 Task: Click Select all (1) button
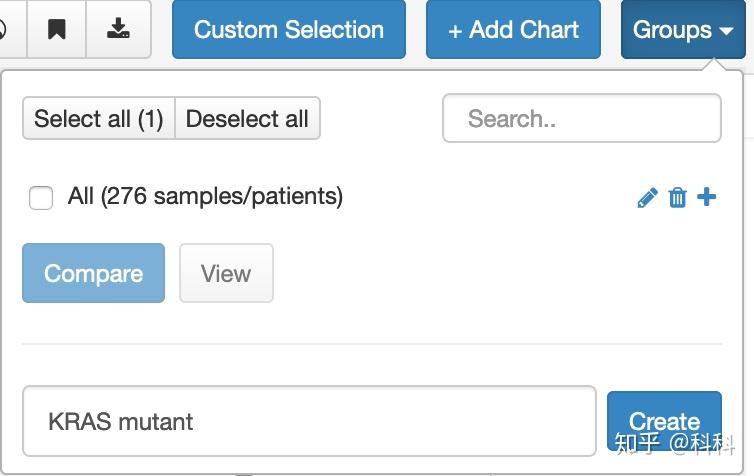pyautogui.click(x=99, y=118)
